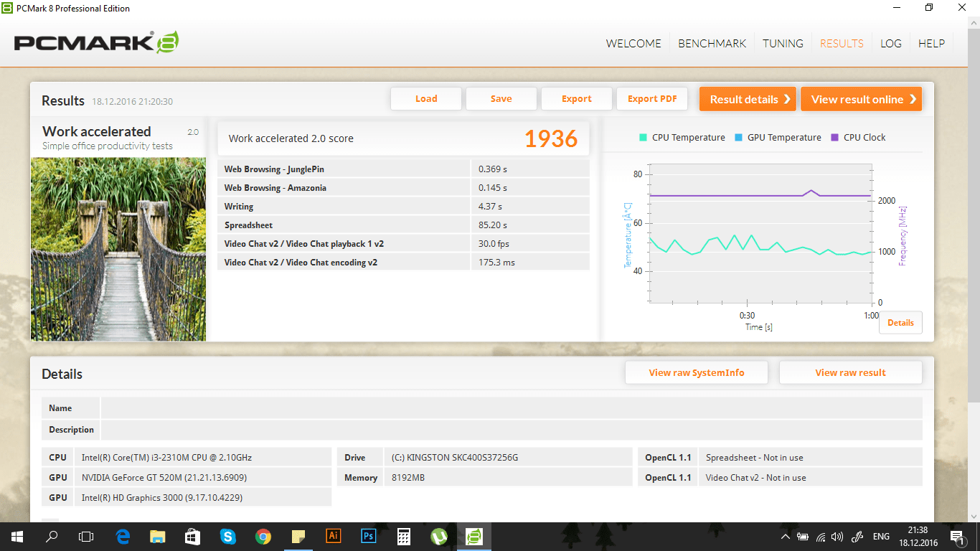Open the Action Center notifications icon
980x551 pixels.
coord(956,537)
